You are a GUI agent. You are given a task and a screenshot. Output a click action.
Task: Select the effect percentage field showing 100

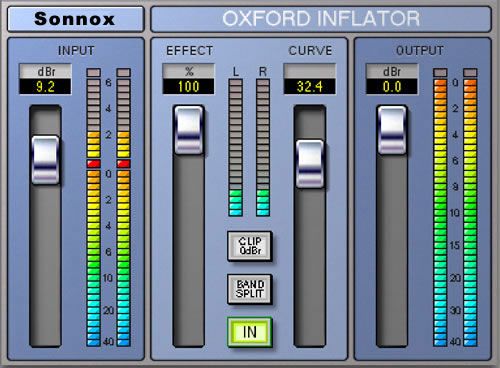point(189,87)
